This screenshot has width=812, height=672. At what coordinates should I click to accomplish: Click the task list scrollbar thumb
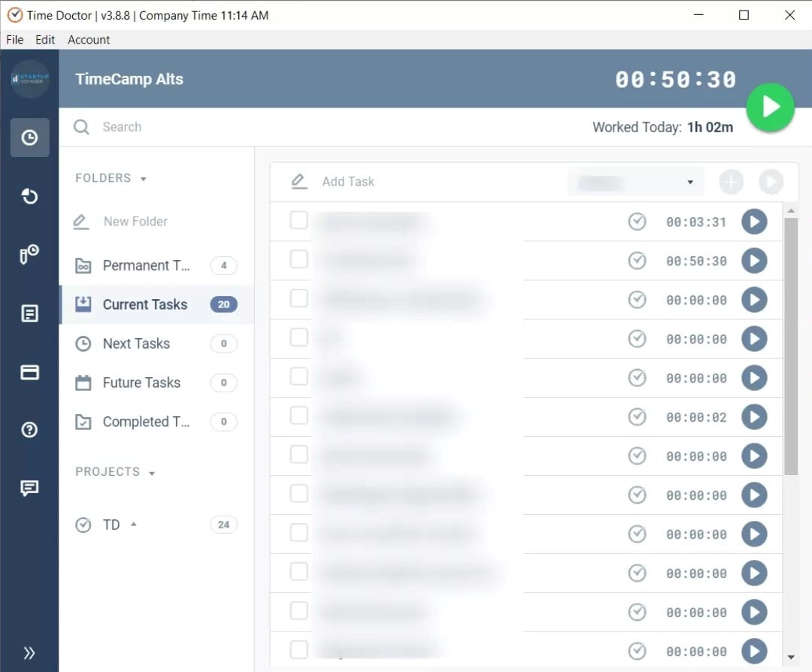(x=791, y=346)
